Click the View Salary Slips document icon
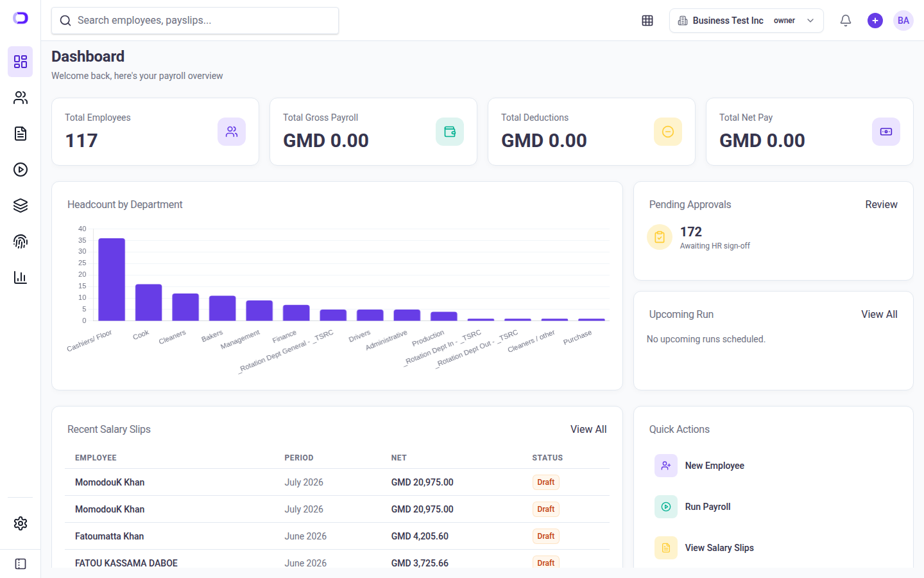924x578 pixels. (x=666, y=548)
